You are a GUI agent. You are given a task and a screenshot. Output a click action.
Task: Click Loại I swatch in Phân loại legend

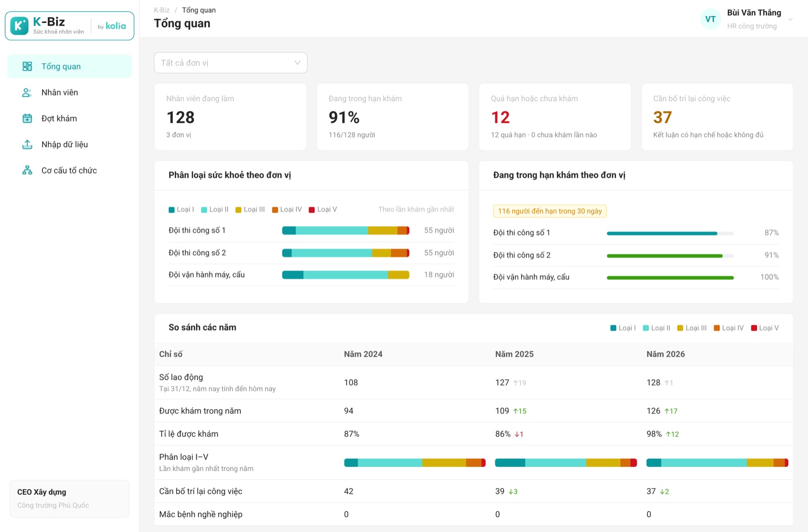tap(172, 210)
